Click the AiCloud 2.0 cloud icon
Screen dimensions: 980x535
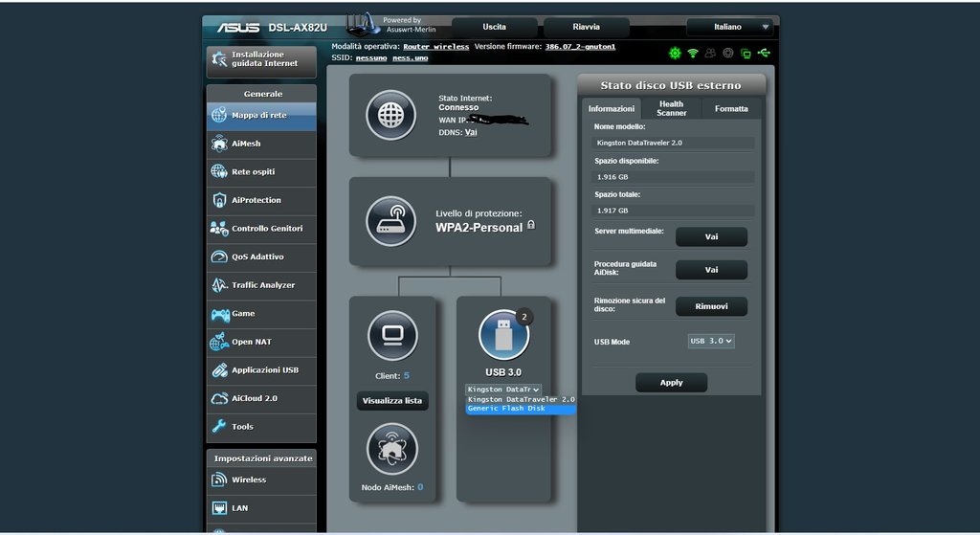[219, 399]
